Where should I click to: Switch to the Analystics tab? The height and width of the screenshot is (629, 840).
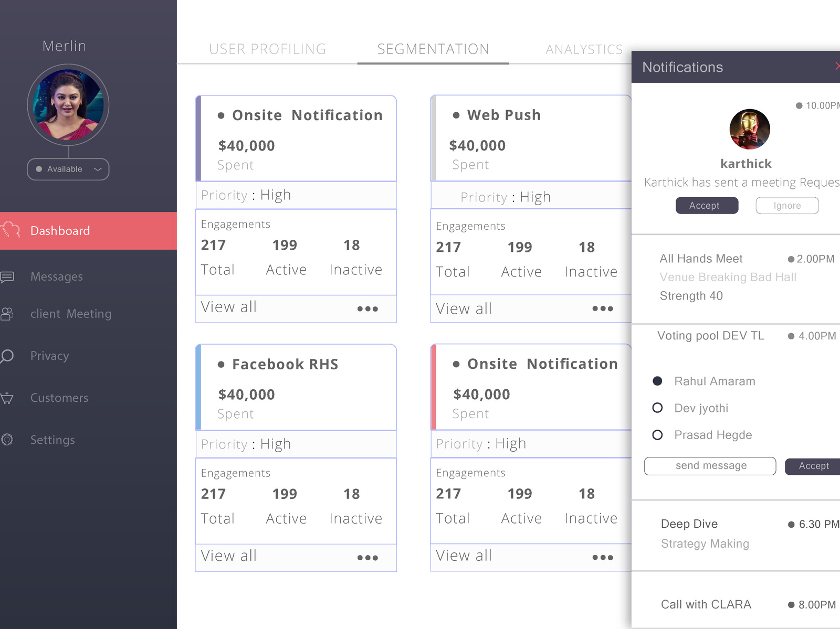point(584,49)
